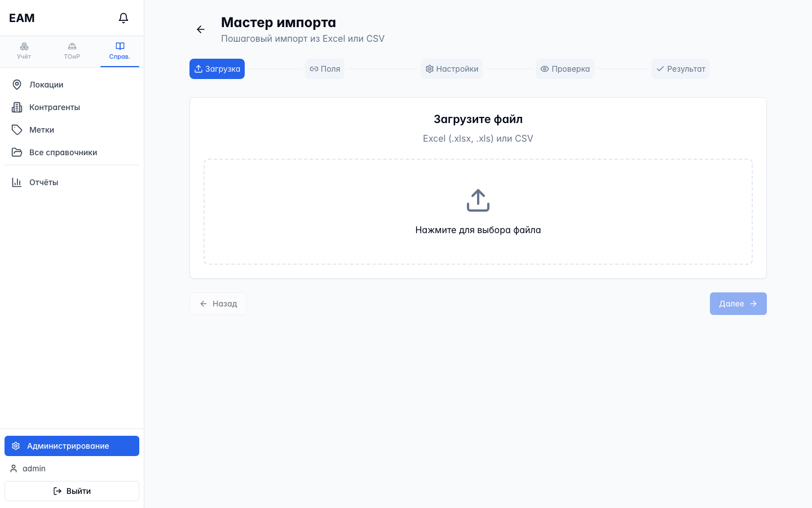Click the Метки tag icon
This screenshot has width=812, height=508.
17,130
